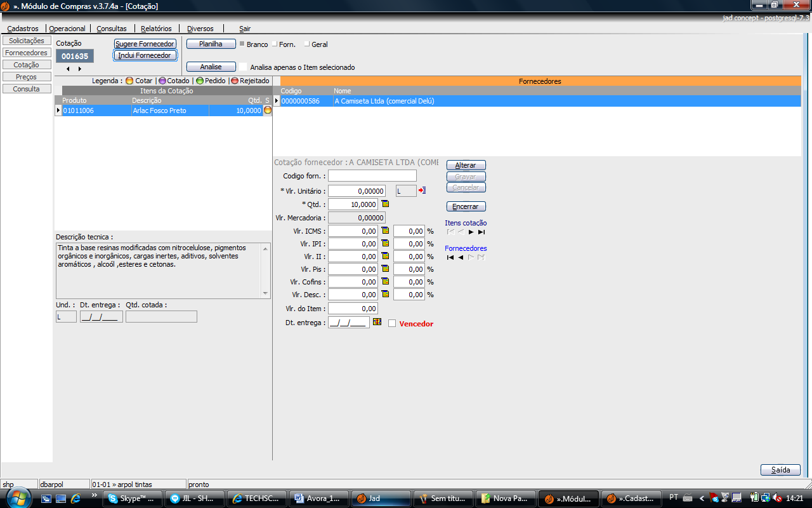Screen dimensions: 812x508
Task: Click supplier code 0000000586
Action: (x=301, y=101)
